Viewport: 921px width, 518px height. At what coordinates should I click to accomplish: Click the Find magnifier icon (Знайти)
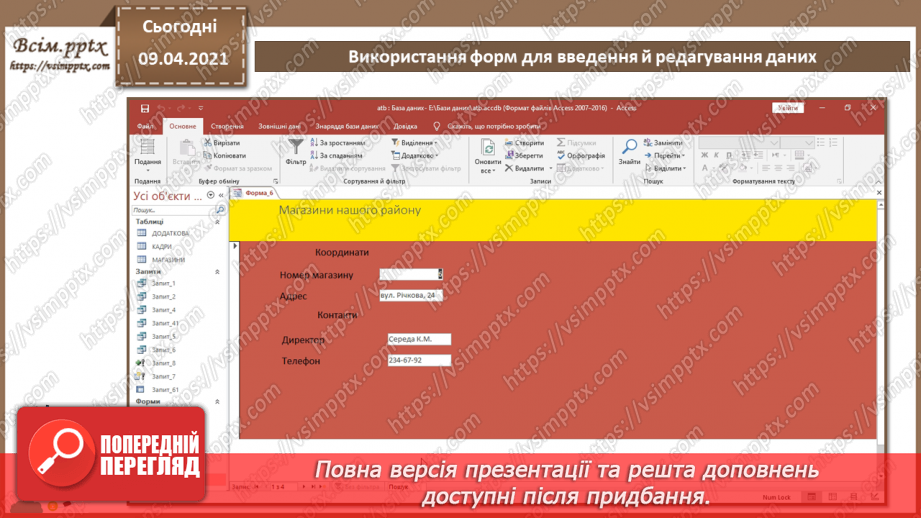(x=629, y=148)
